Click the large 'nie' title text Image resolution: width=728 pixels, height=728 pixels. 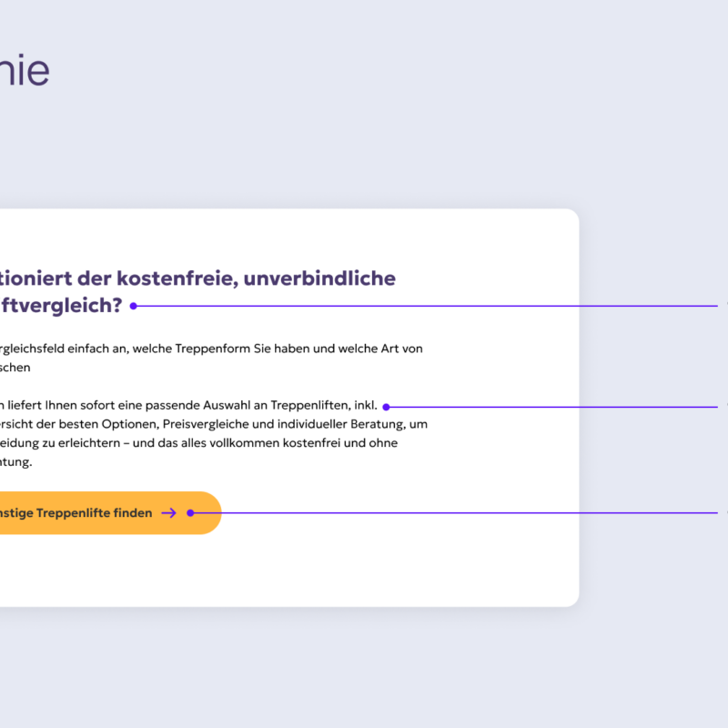pos(25,70)
